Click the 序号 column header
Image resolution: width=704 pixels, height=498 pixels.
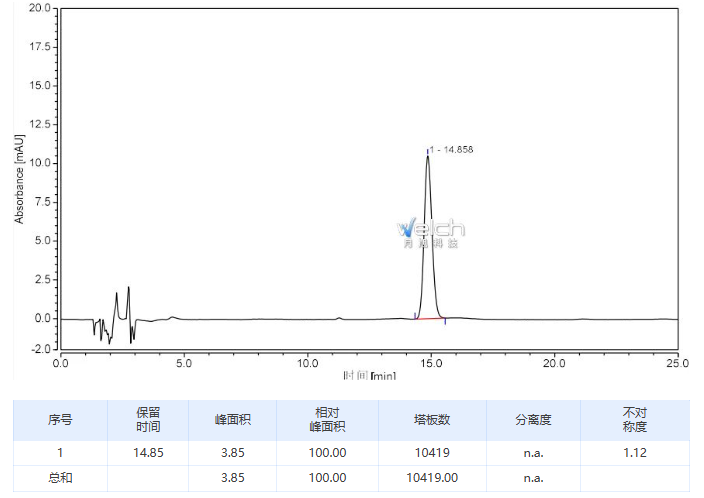click(x=61, y=420)
